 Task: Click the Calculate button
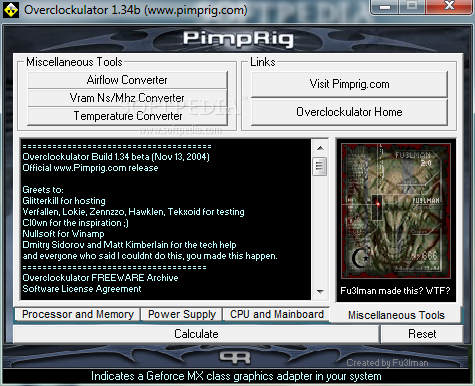(x=196, y=334)
